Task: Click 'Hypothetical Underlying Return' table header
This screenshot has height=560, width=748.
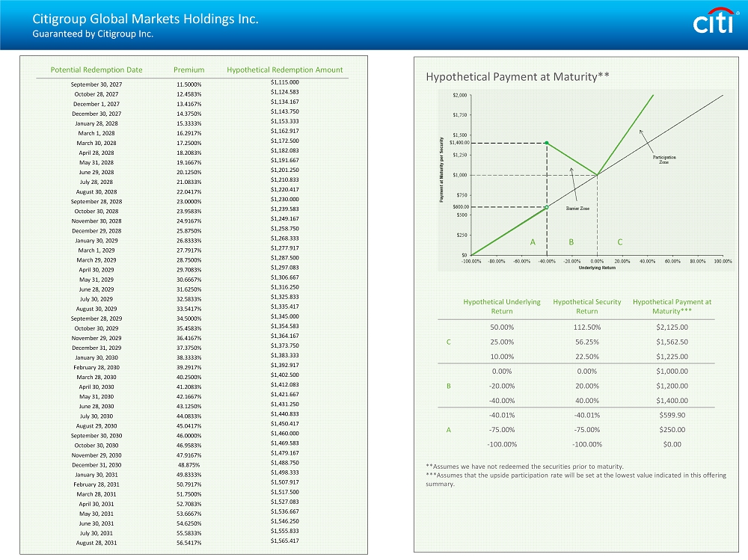Action: [502, 307]
